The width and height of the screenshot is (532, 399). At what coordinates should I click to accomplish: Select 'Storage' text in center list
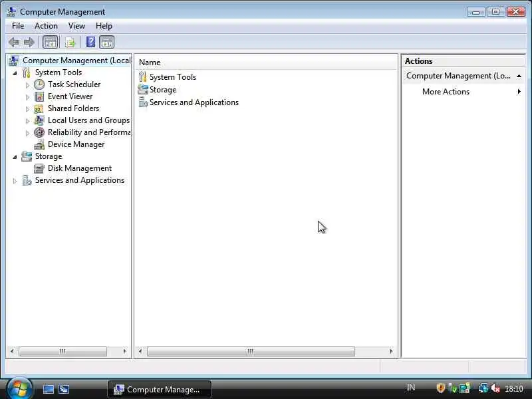[x=163, y=90]
